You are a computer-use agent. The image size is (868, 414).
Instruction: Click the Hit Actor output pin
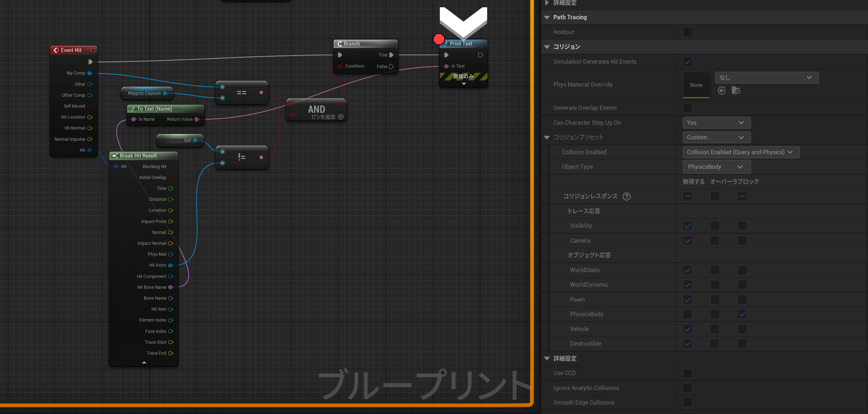(x=170, y=265)
